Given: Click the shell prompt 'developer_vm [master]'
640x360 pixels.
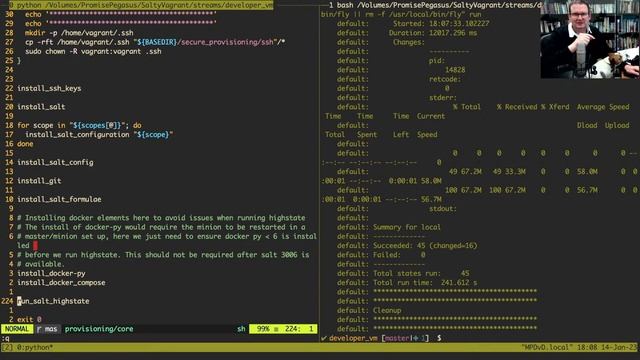Looking at the screenshot, I should (x=379, y=338).
